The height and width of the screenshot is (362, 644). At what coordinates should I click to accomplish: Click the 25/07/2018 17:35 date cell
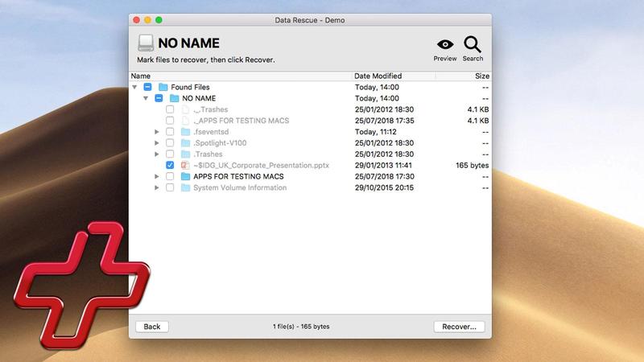[385, 120]
